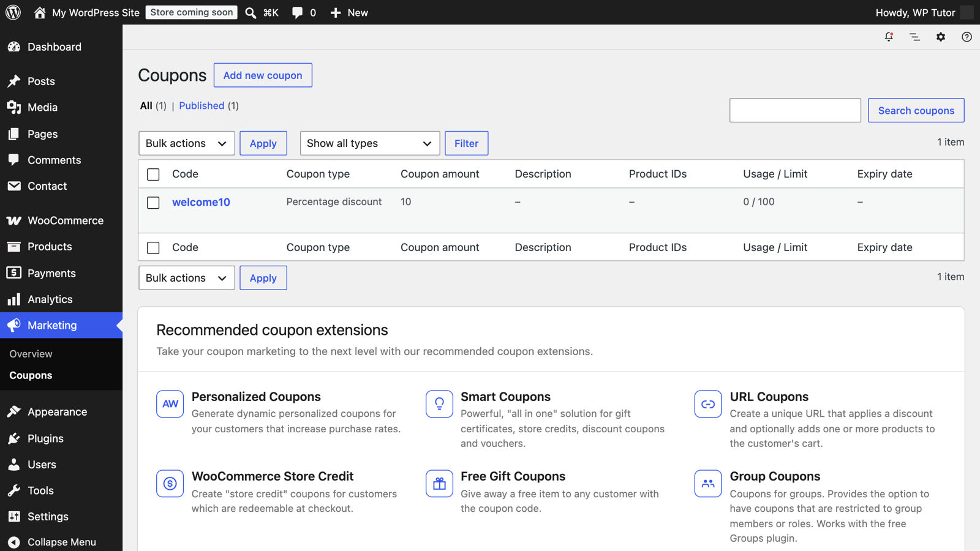The height and width of the screenshot is (551, 980).
Task: Click the top Apply button
Action: (x=263, y=143)
